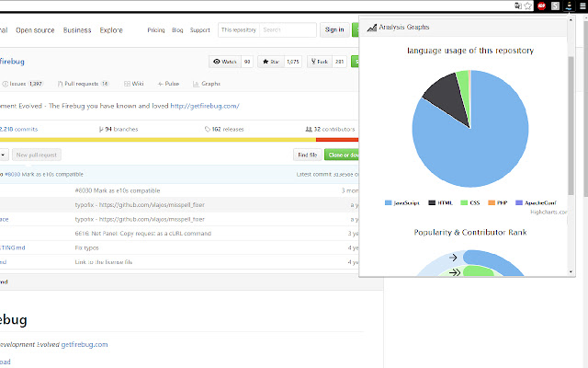Open the branch selector dropdown arrow
Screen dimensions: 588x368
tap(4, 155)
